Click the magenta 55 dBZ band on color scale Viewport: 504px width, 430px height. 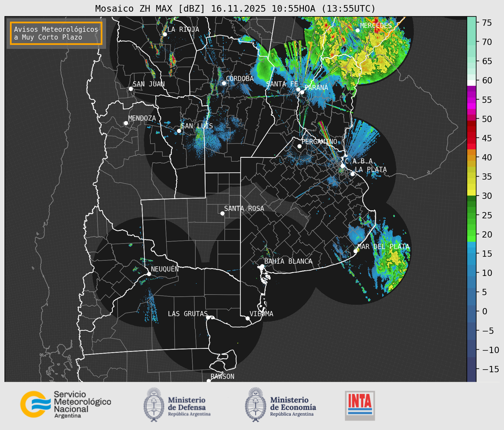coord(471,100)
